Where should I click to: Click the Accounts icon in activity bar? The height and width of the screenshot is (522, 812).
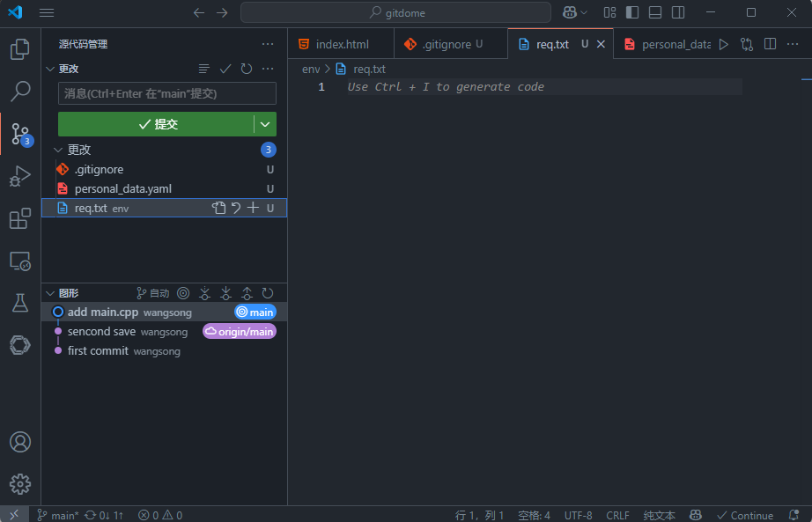click(x=19, y=442)
